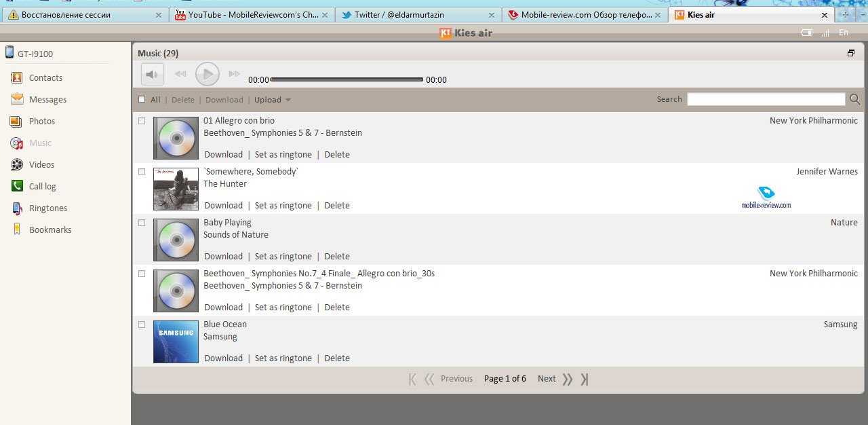This screenshot has height=425, width=868.
Task: Set Blue Ocean as ringtone
Action: point(283,358)
